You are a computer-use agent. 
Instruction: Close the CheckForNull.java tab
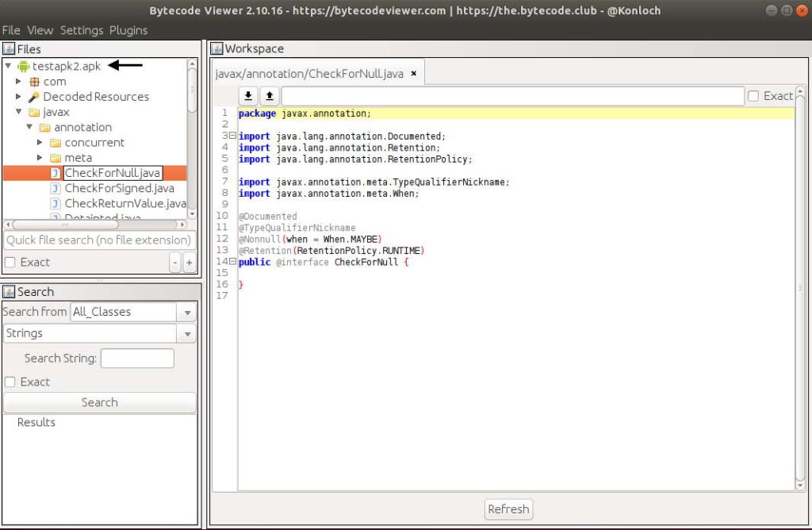(x=414, y=74)
